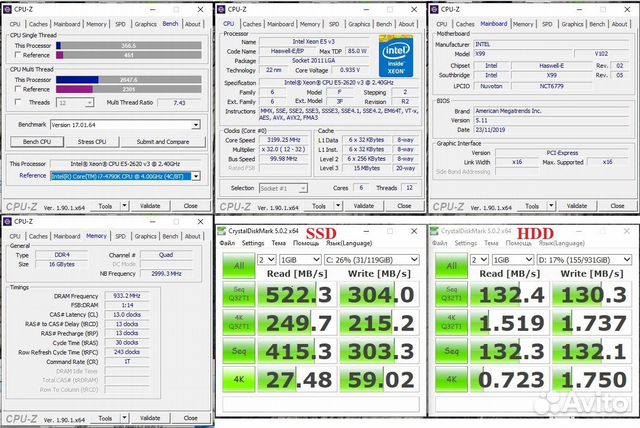The image size is (640, 428).
Task: Click This Processor single thread score bar
Action: [129, 46]
